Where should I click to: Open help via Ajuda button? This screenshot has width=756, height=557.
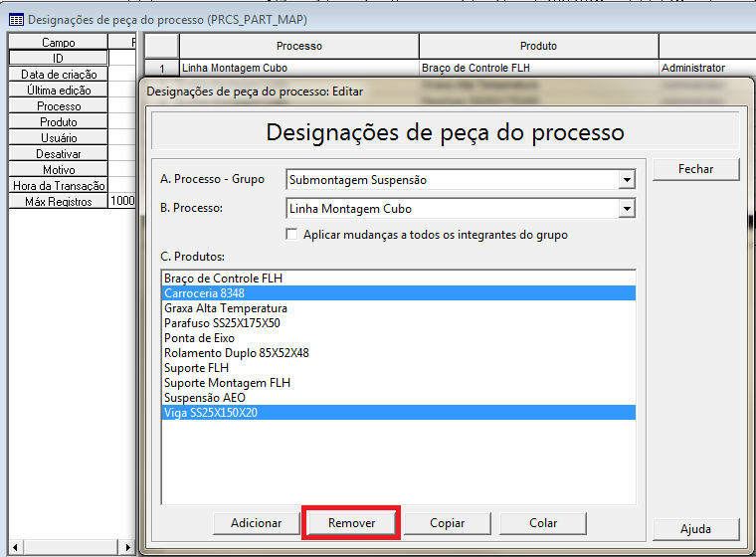click(x=695, y=529)
